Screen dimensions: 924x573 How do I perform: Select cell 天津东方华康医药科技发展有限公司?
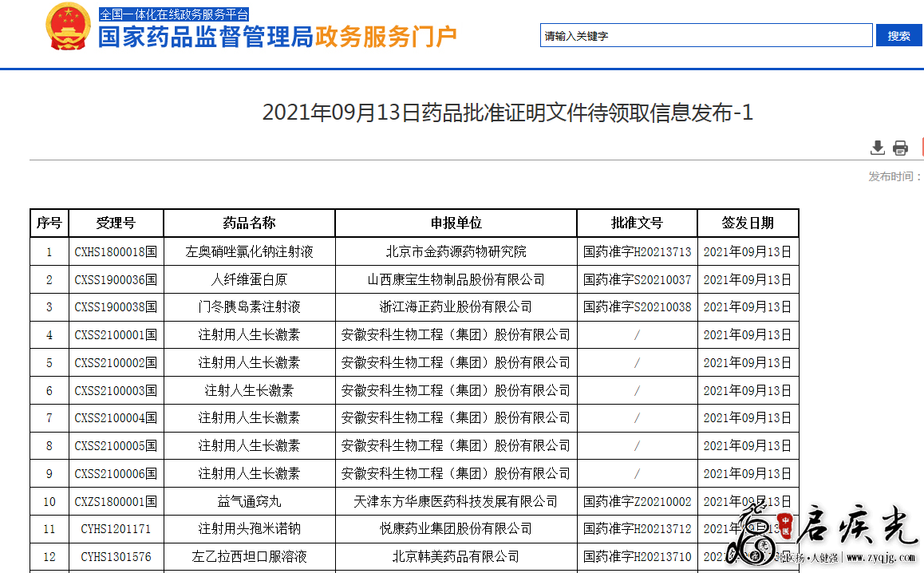point(456,502)
